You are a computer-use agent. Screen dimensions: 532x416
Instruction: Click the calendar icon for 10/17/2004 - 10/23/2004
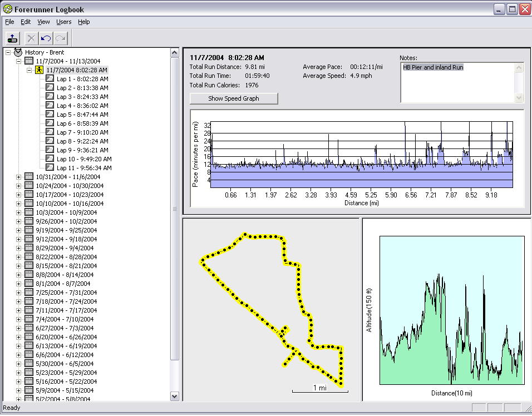(x=29, y=194)
